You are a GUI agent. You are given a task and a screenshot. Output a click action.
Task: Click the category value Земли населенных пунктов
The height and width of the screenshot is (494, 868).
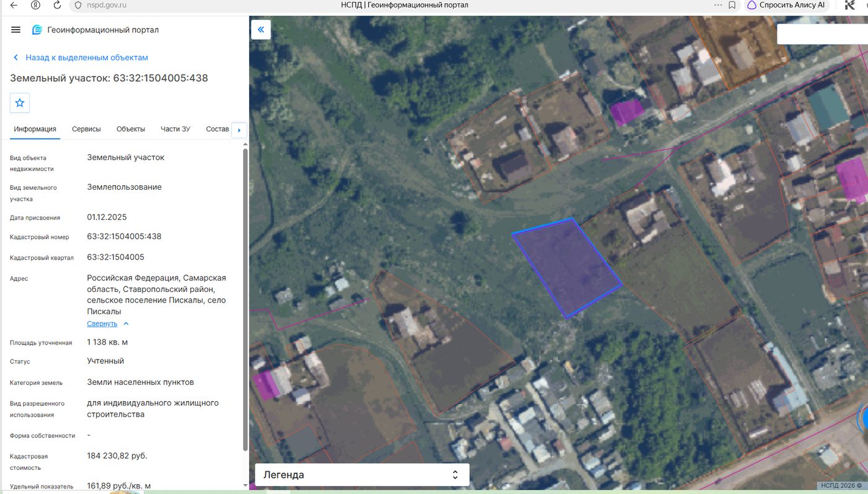(140, 382)
